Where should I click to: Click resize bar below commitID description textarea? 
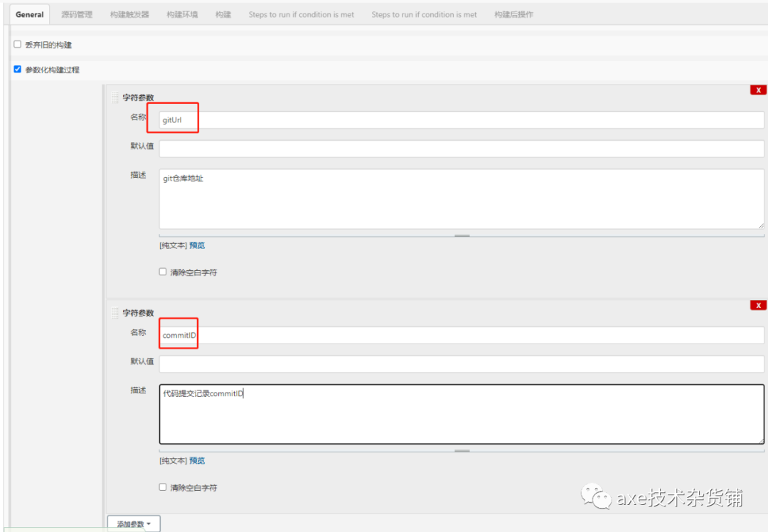462,451
